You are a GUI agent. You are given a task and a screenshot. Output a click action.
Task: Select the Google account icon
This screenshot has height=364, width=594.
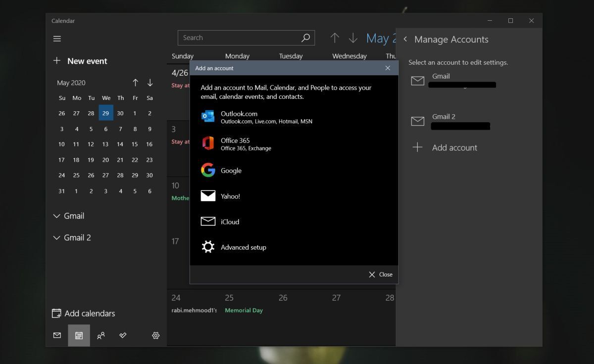tap(208, 170)
